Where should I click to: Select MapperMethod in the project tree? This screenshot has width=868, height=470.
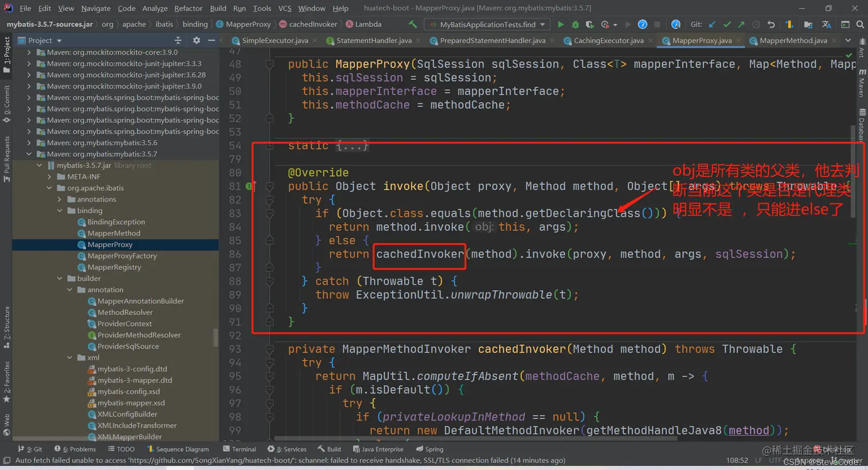pos(114,233)
